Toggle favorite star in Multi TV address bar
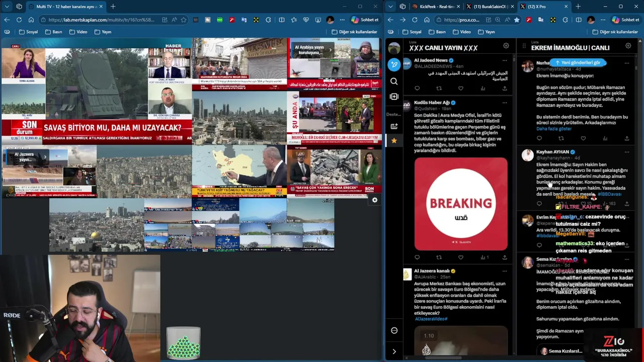 (x=184, y=20)
